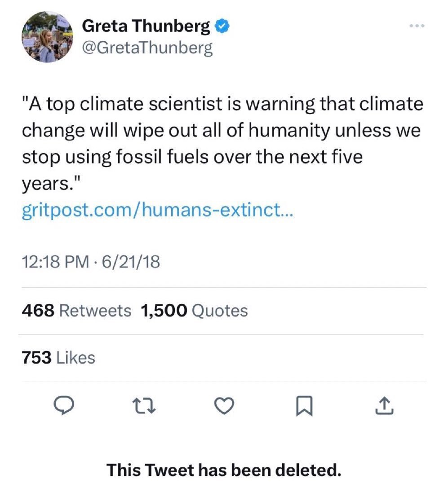Click the blue verified checkmark badge

[222, 26]
